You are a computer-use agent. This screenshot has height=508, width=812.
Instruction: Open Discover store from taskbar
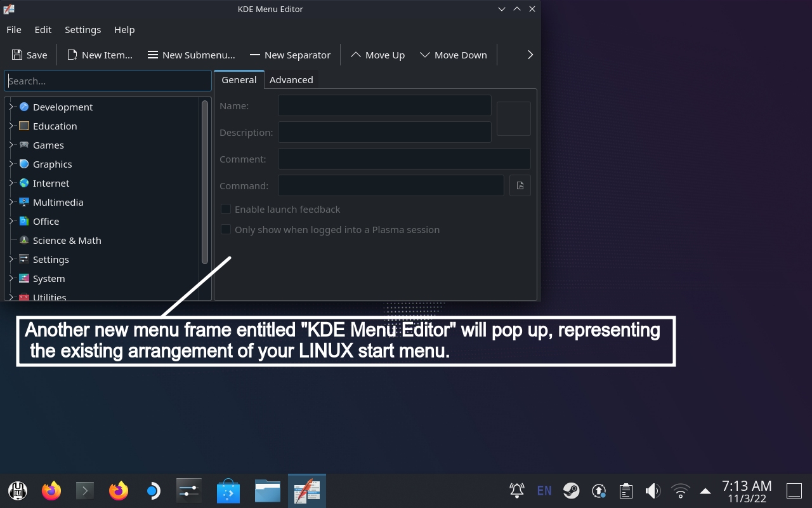tap(228, 490)
